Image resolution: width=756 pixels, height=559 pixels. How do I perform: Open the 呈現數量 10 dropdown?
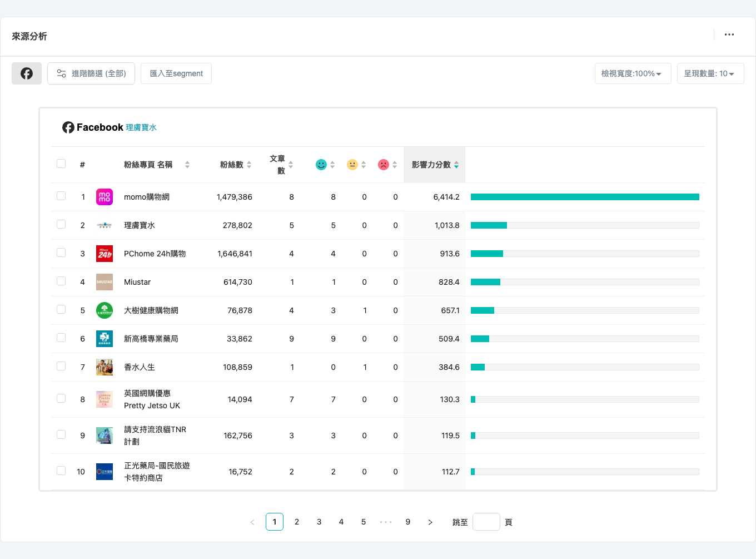point(710,73)
